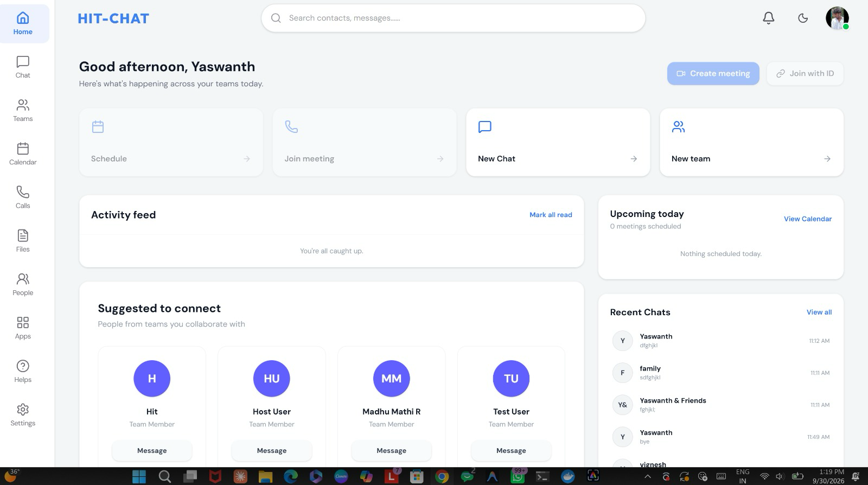Screen dimensions: 868x485
Task: Open the Helps sidebar item
Action: pos(23,372)
